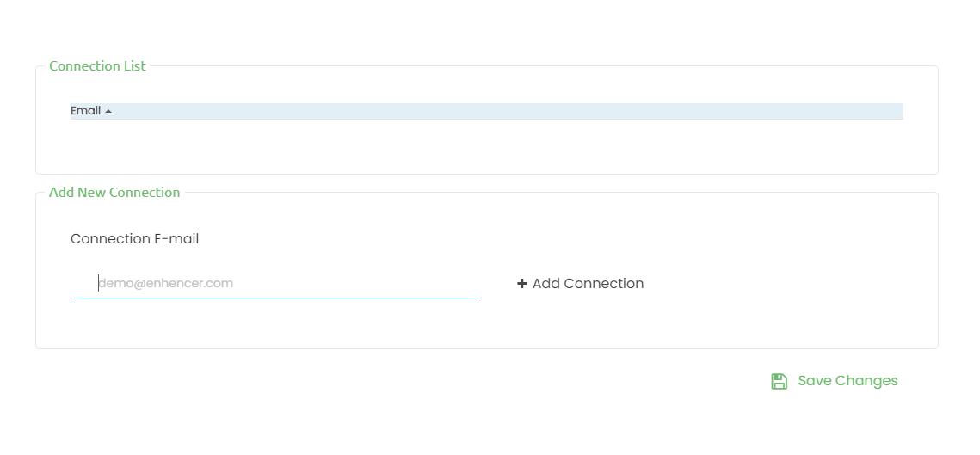Toggle the Email column sort arrow
Viewport: 980px width, 455px height.
(x=108, y=111)
